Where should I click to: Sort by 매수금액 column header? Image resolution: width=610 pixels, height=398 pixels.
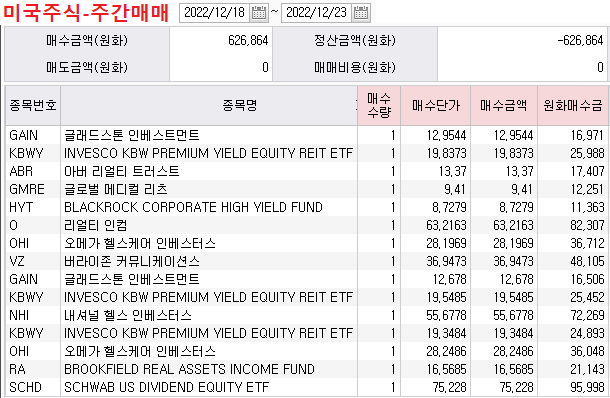coord(504,105)
